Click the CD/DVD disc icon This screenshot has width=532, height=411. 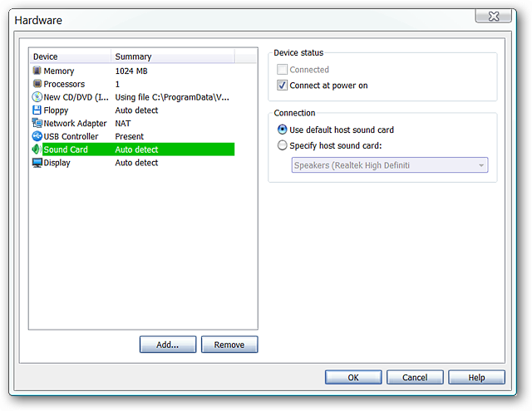pos(37,97)
